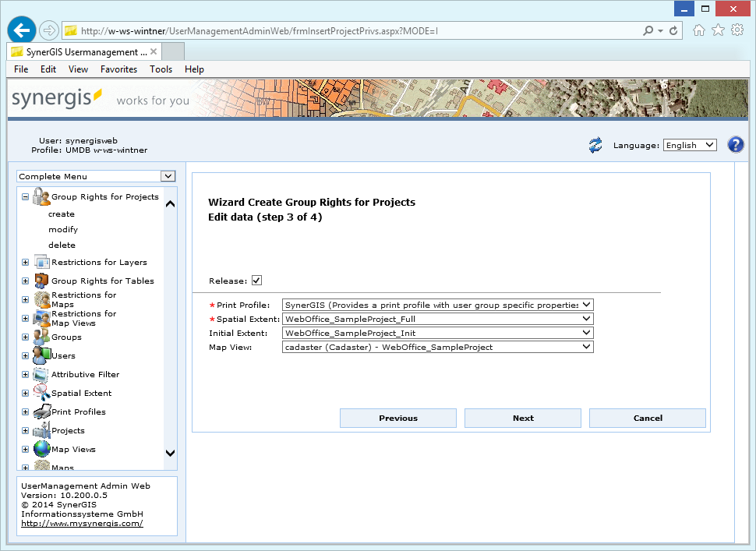Screen dimensions: 756x551
Task: Click the Users icon in the sidebar
Action: [x=41, y=355]
